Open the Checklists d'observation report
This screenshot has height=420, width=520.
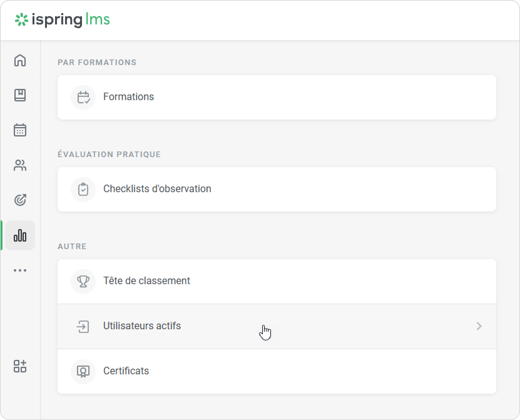tap(157, 189)
